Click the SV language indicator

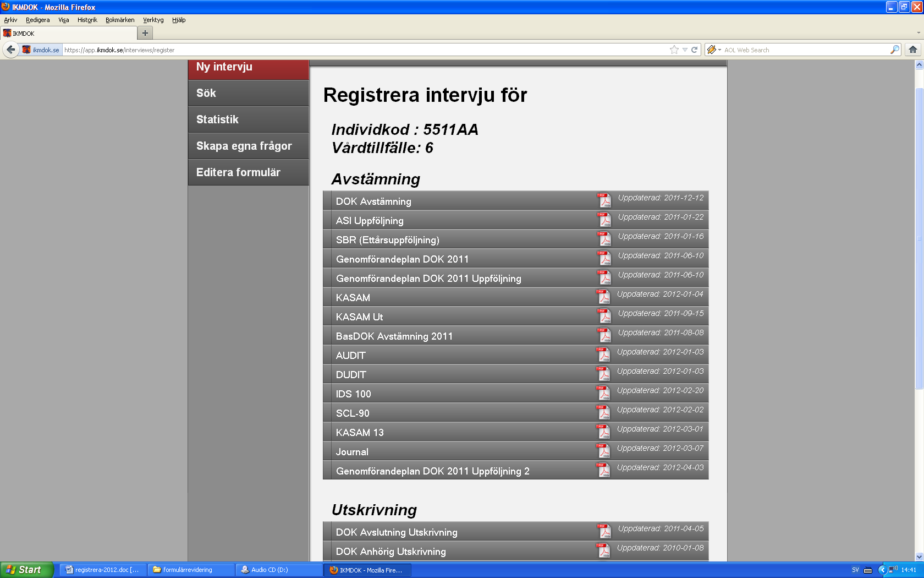pos(855,570)
